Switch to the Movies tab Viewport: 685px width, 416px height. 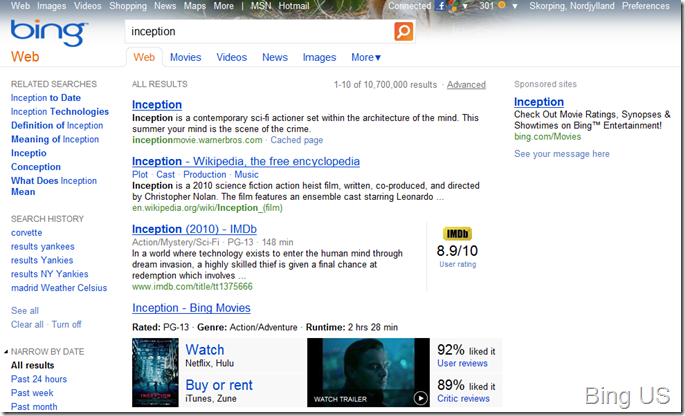[x=186, y=57]
